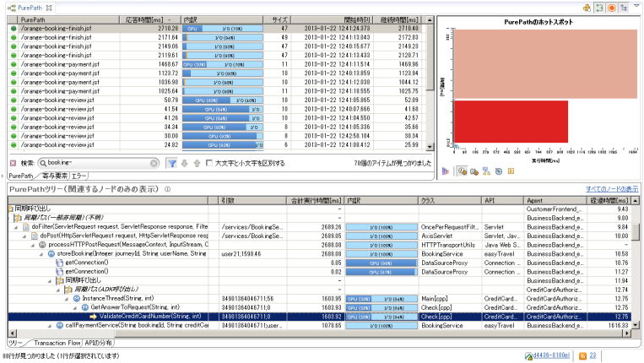Click the filter funnel icon beside search
644x363 pixels.
tap(171, 163)
